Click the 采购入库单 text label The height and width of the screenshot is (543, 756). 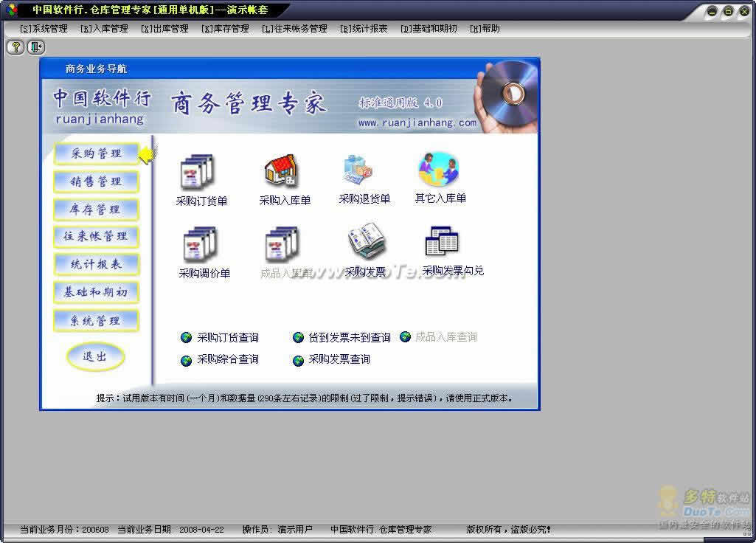point(285,200)
